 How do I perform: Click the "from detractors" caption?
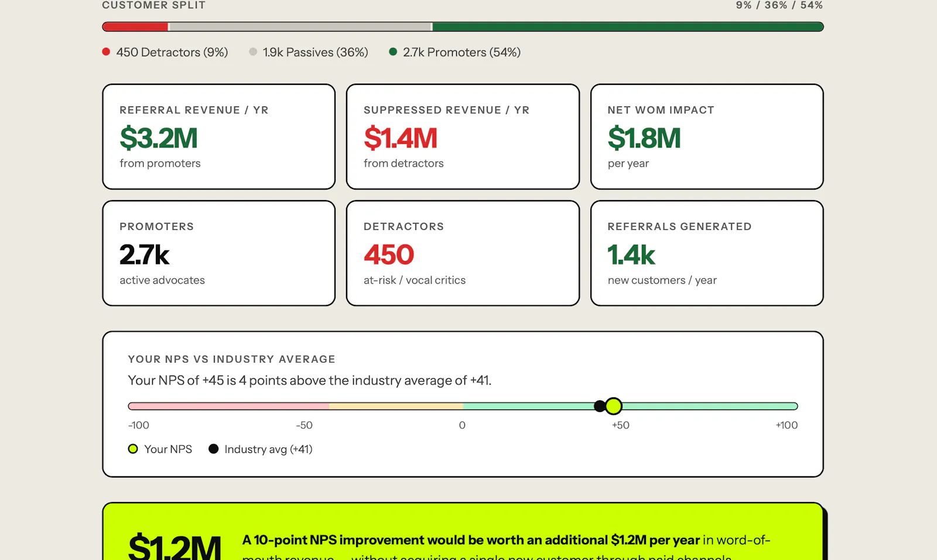tap(403, 163)
